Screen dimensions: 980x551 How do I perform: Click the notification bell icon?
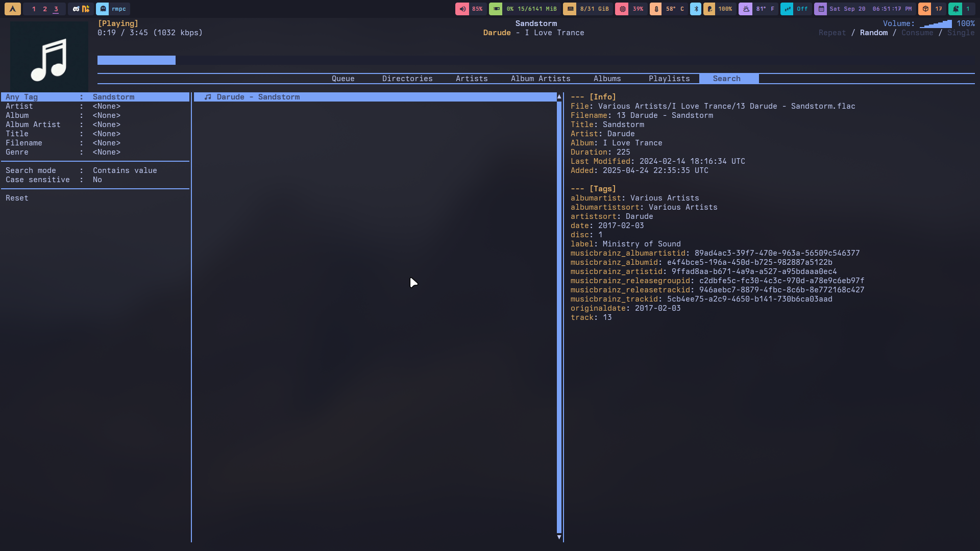955,9
